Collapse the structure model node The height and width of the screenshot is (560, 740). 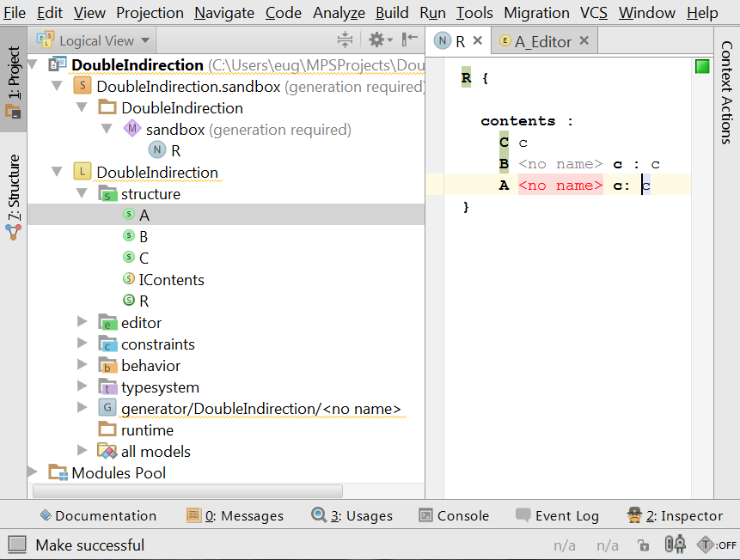[83, 194]
